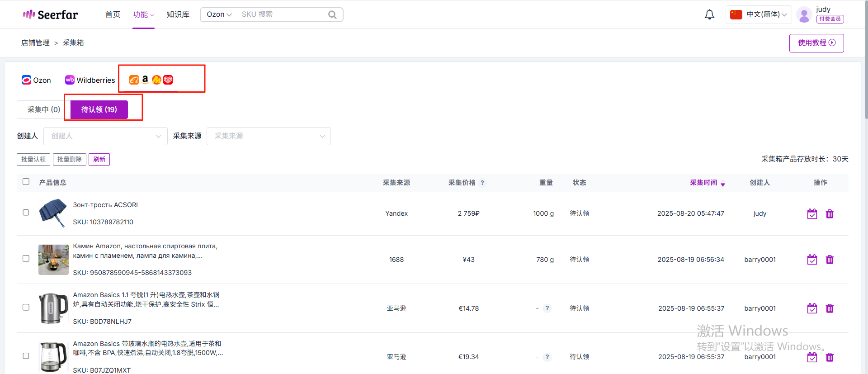The width and height of the screenshot is (868, 374).
Task: Click the timestamp '2025-08-19 06:56:34'
Action: [x=691, y=260]
